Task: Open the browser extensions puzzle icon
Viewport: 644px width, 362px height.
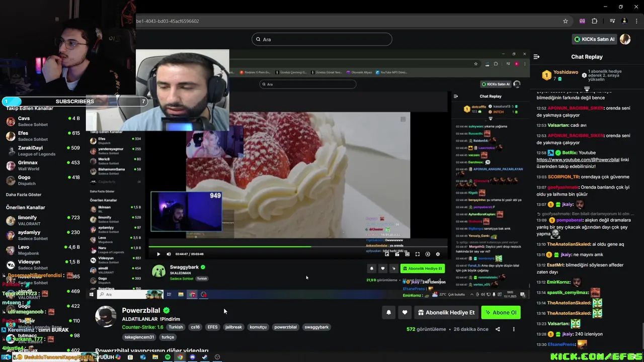Action: (x=594, y=21)
